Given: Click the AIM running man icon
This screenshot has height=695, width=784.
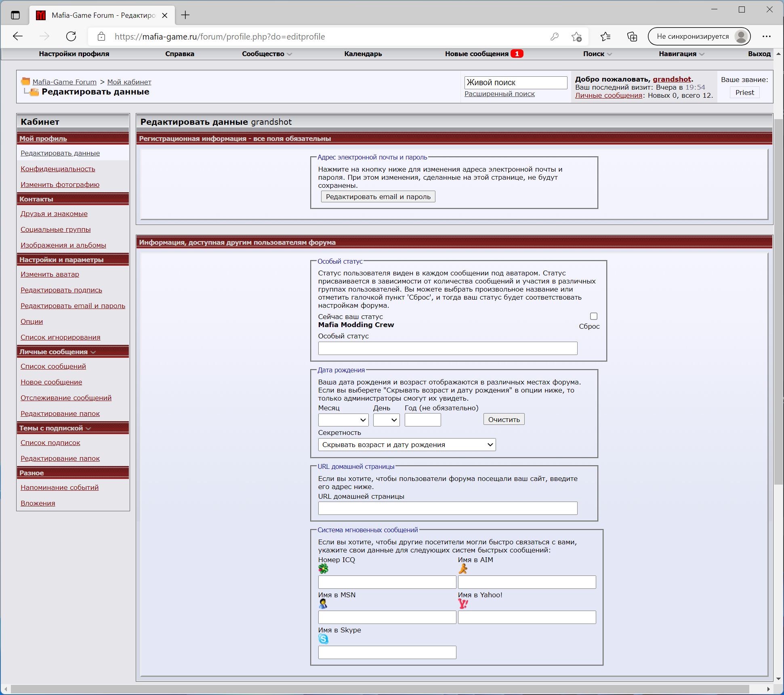Looking at the screenshot, I should point(463,569).
